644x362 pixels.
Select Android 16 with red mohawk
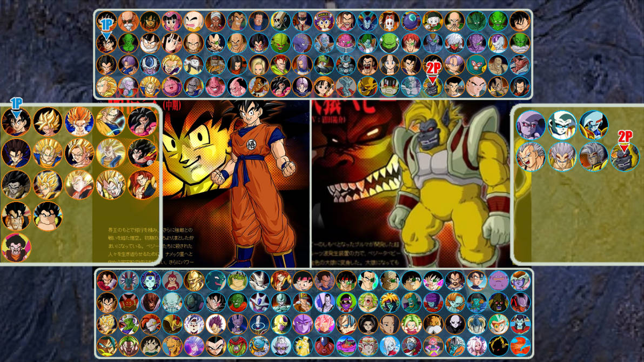pos(280,65)
